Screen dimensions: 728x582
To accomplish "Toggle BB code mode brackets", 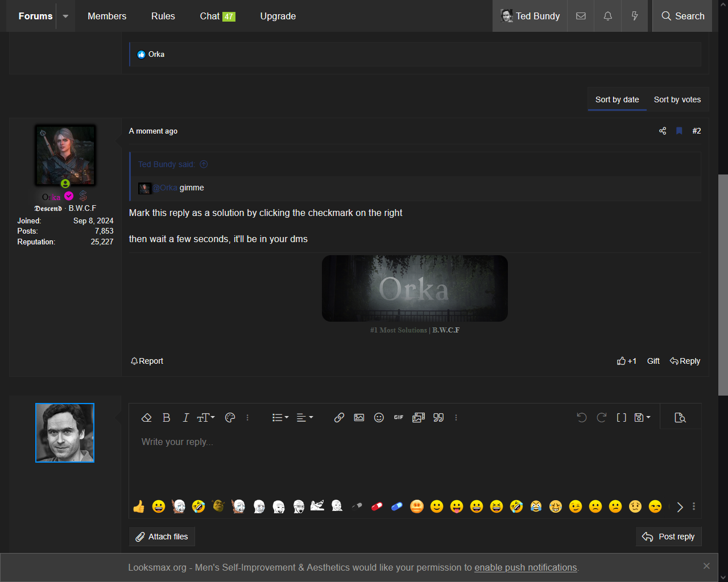I will 621,418.
